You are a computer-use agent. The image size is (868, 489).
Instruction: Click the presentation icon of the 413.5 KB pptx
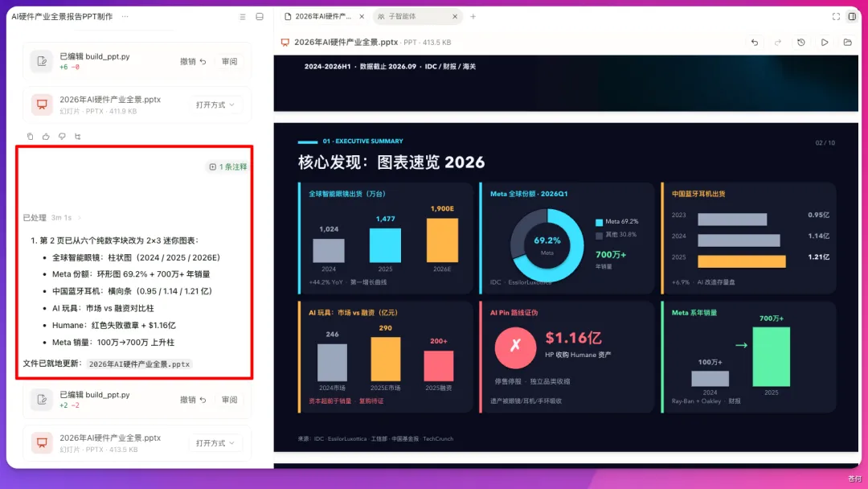pyautogui.click(x=42, y=442)
